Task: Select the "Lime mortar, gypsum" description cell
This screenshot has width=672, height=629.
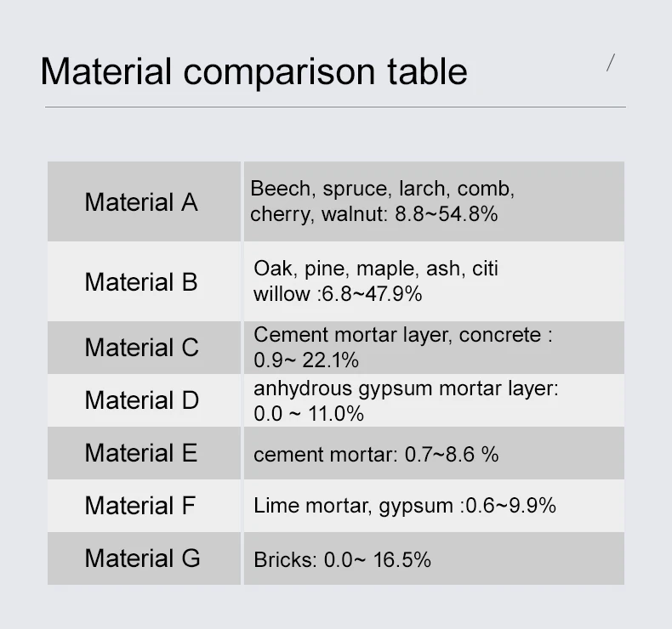Action: [404, 506]
